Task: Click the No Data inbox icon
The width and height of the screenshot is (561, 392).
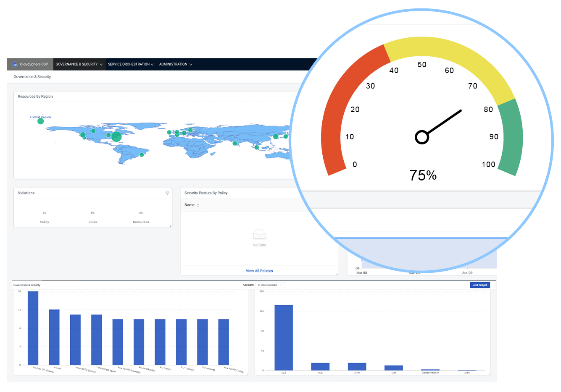Action: (259, 234)
